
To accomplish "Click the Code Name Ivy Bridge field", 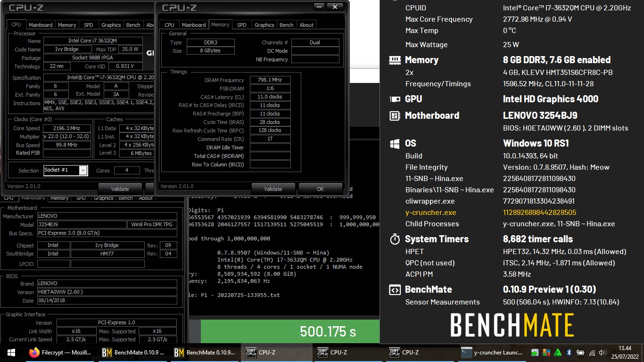I will click(67, 49).
